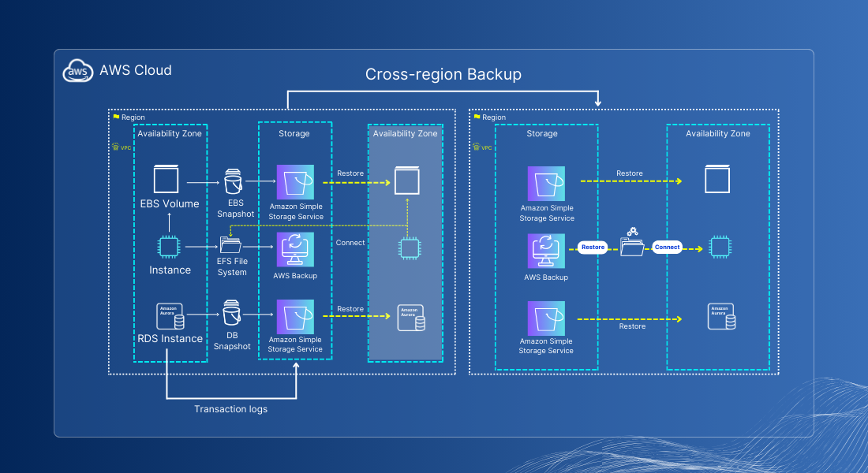The width and height of the screenshot is (868, 473).
Task: Select the 'RDS Instance' label
Action: (170, 338)
